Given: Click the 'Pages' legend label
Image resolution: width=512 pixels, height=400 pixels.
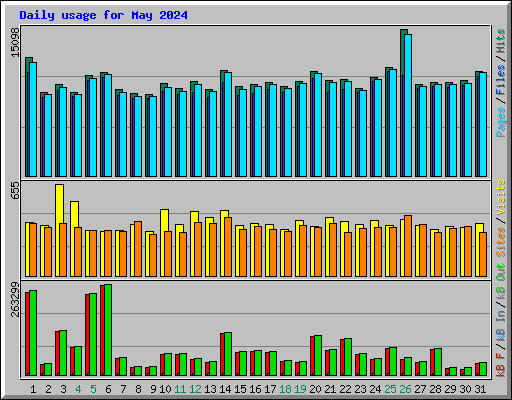Looking at the screenshot, I should pyautogui.click(x=500, y=122).
